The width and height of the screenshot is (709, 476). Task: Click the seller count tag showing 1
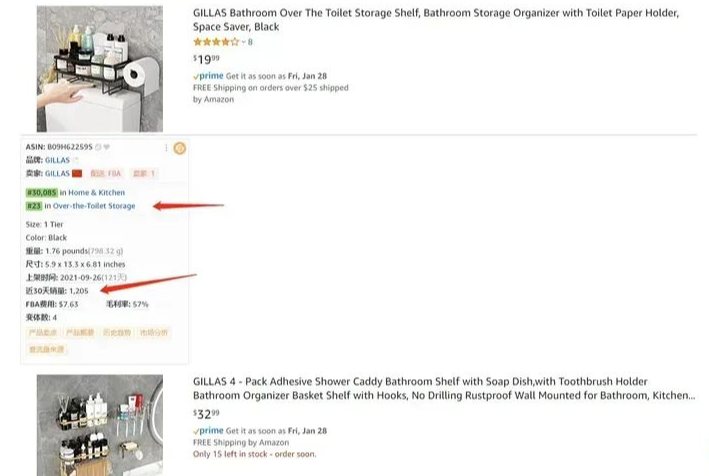coord(144,173)
